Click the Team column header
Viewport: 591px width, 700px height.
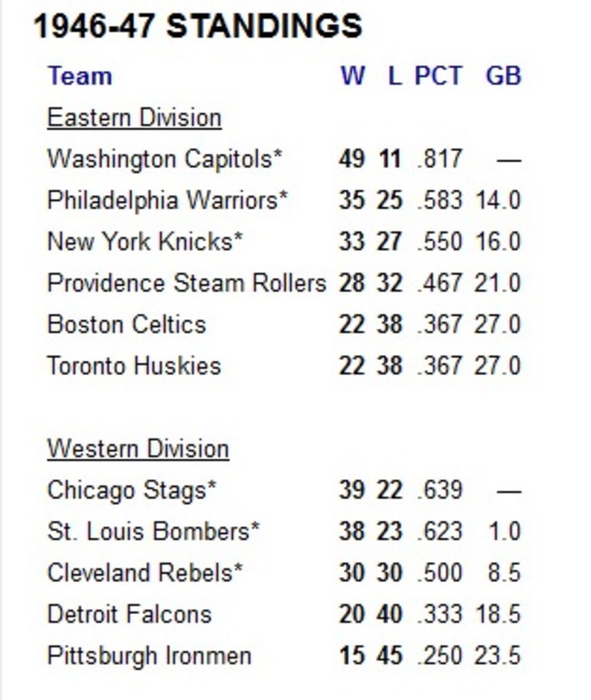coord(79,76)
